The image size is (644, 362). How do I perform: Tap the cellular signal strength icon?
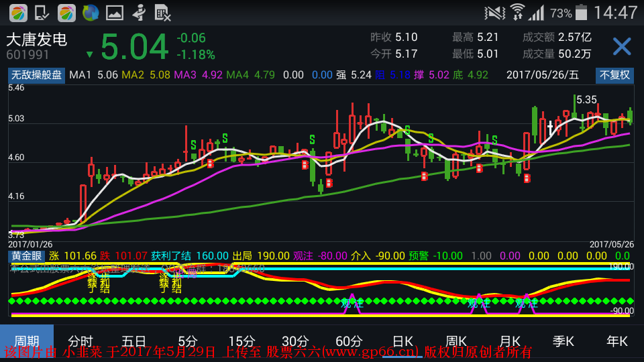pyautogui.click(x=536, y=13)
